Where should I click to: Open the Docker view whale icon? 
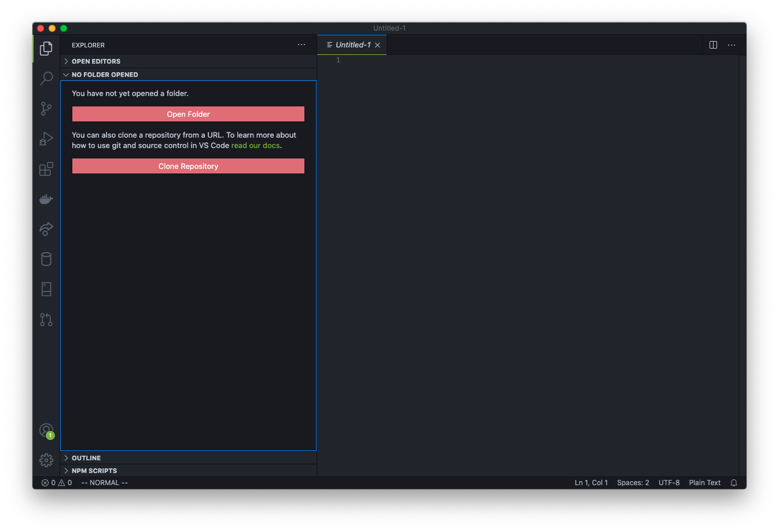pos(46,199)
